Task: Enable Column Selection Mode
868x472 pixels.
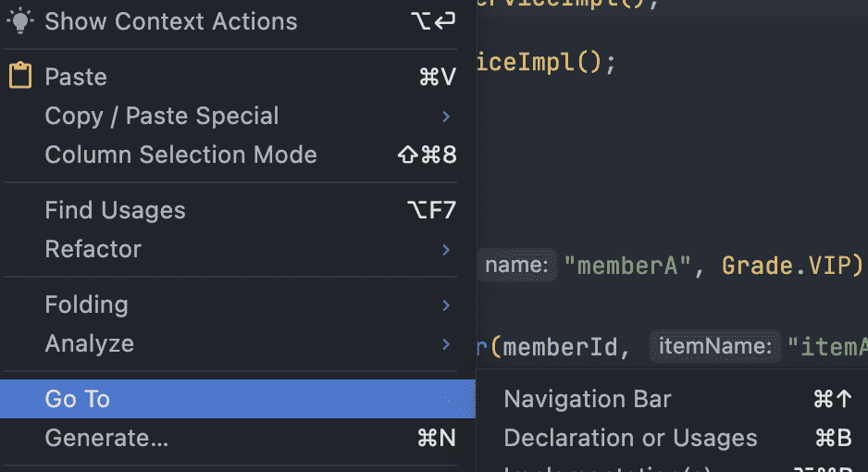Action: click(x=180, y=155)
